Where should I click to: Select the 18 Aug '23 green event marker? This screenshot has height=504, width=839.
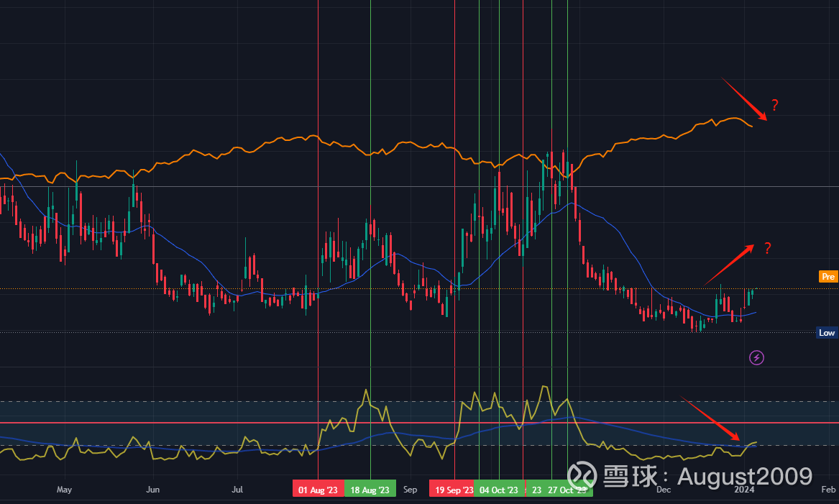click(x=370, y=489)
